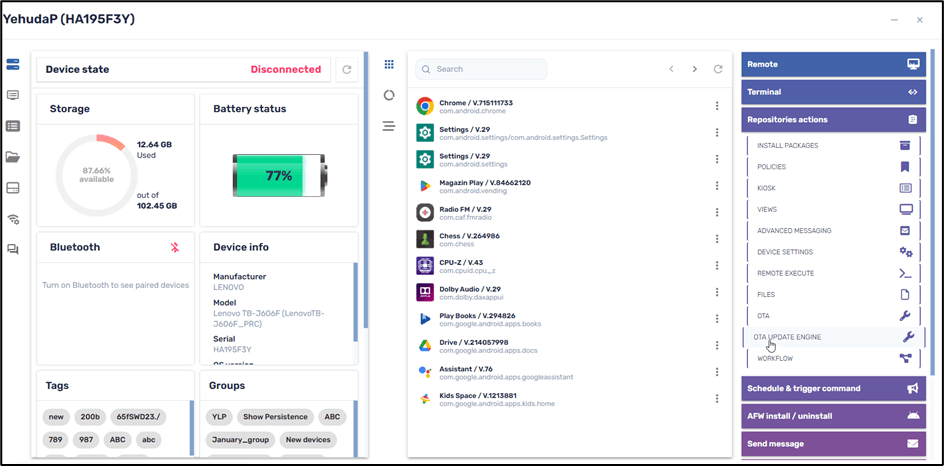
Task: Refresh the installed apps list
Action: tap(717, 69)
